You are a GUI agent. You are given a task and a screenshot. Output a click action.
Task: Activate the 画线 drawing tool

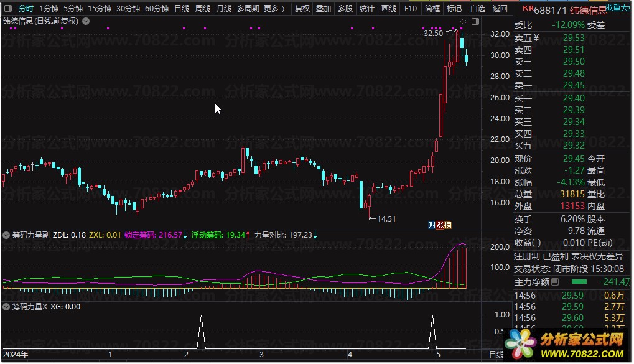(x=389, y=9)
